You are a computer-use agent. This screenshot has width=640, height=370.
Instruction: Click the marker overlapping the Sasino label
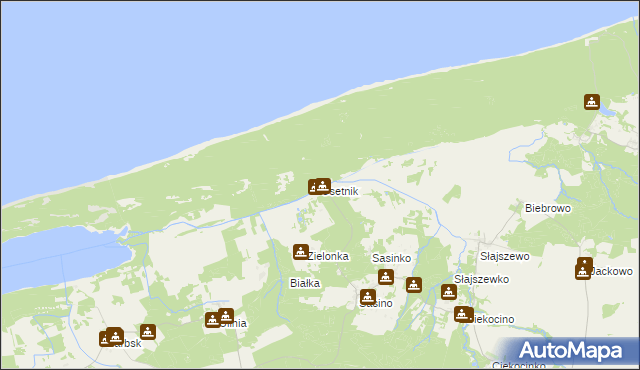[x=368, y=297]
